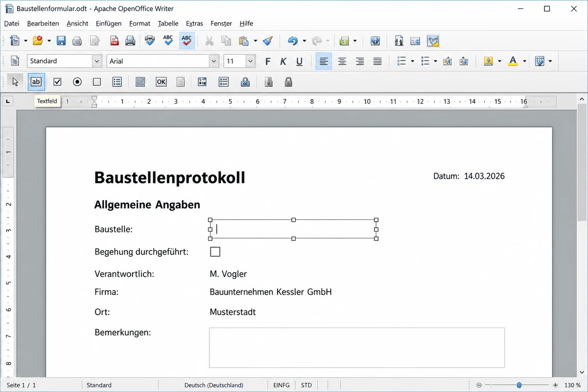Viewport: 588px width, 392px height.
Task: Open the Format menu
Action: (x=139, y=23)
